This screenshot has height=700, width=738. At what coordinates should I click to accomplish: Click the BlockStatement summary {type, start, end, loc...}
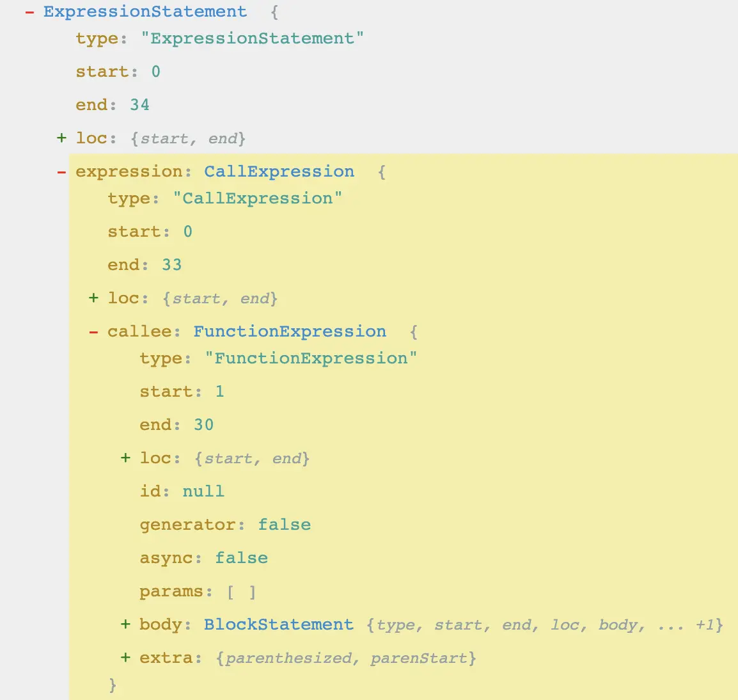click(x=545, y=625)
